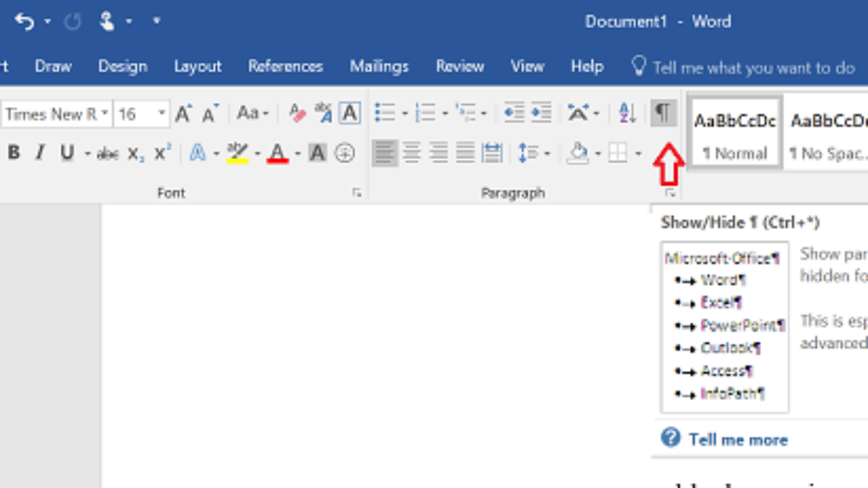Open the Undo history dropdown arrow
The width and height of the screenshot is (868, 488).
(x=48, y=22)
